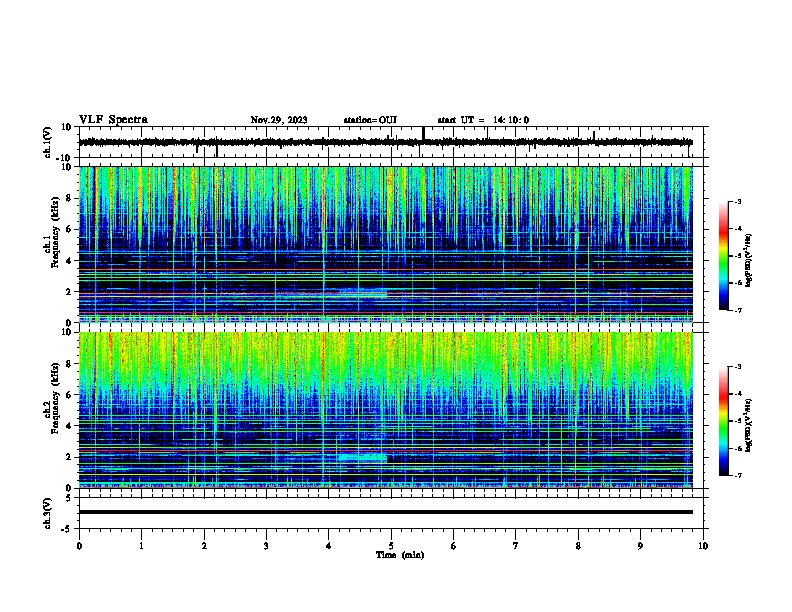Click the '2' kHz tick on ch.2 spectrogram
This screenshot has height=612, width=792.
69,457
